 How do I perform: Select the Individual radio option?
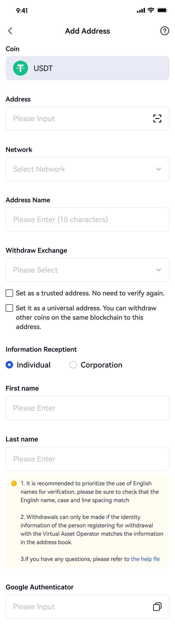click(x=10, y=365)
